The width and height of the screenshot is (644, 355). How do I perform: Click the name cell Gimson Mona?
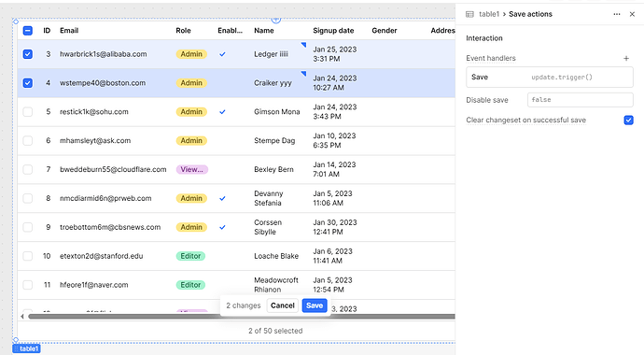coord(277,112)
